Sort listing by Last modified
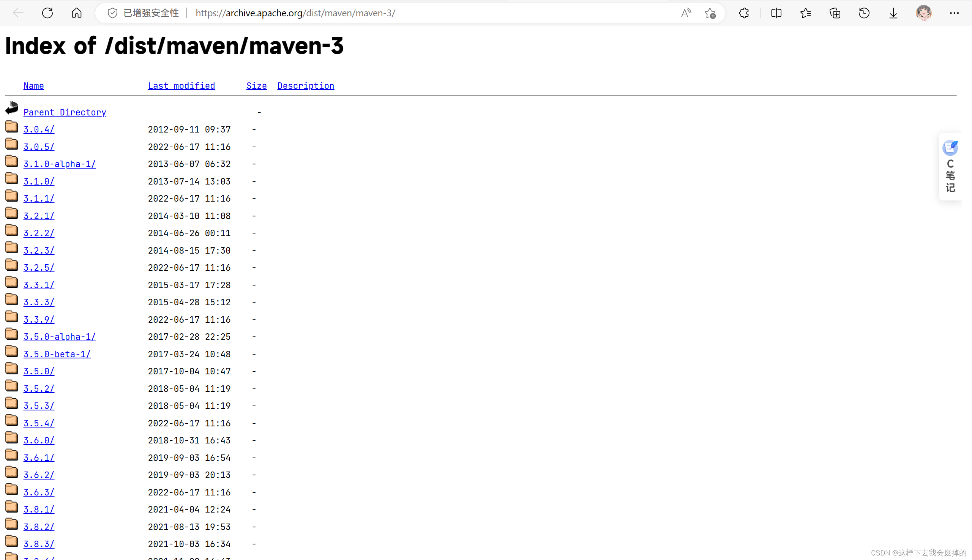Image resolution: width=972 pixels, height=560 pixels. point(181,86)
